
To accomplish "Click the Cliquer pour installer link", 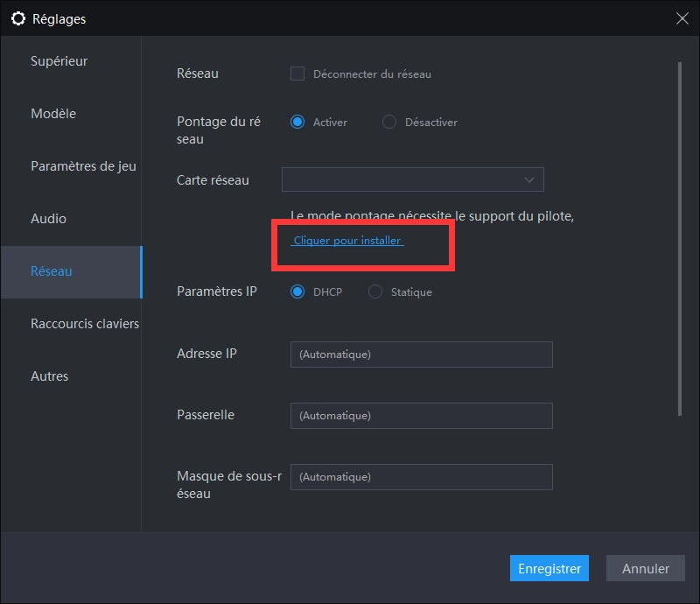I will click(x=347, y=240).
